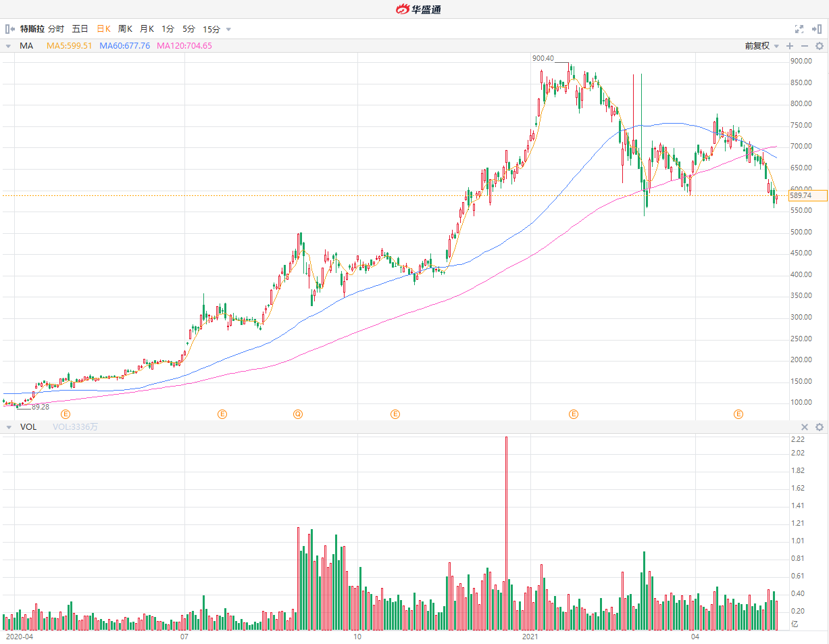This screenshot has height=644, width=829.
Task: Zoom out chart with minus icon
Action: (805, 46)
